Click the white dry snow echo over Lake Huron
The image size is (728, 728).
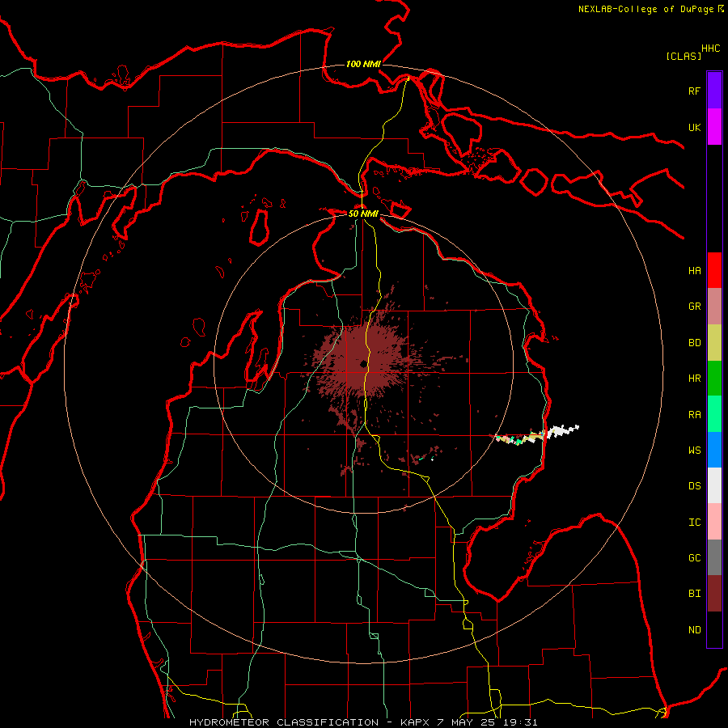562,430
